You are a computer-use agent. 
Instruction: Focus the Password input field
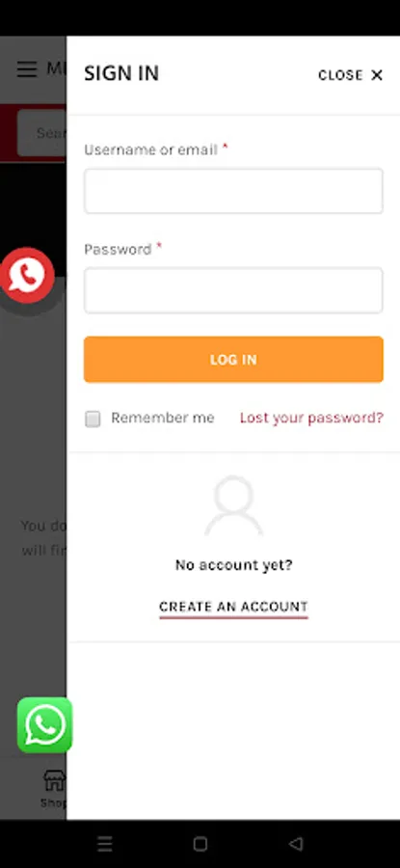pyautogui.click(x=233, y=290)
